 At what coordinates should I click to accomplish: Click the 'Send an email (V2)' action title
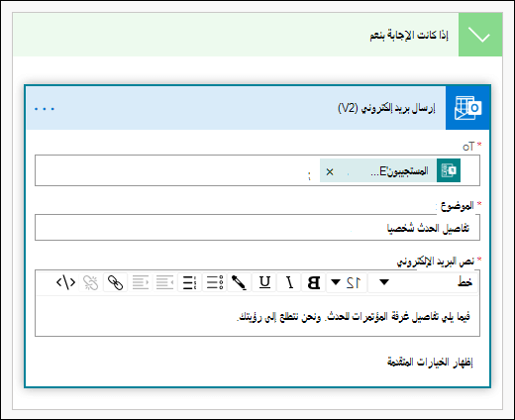point(386,108)
